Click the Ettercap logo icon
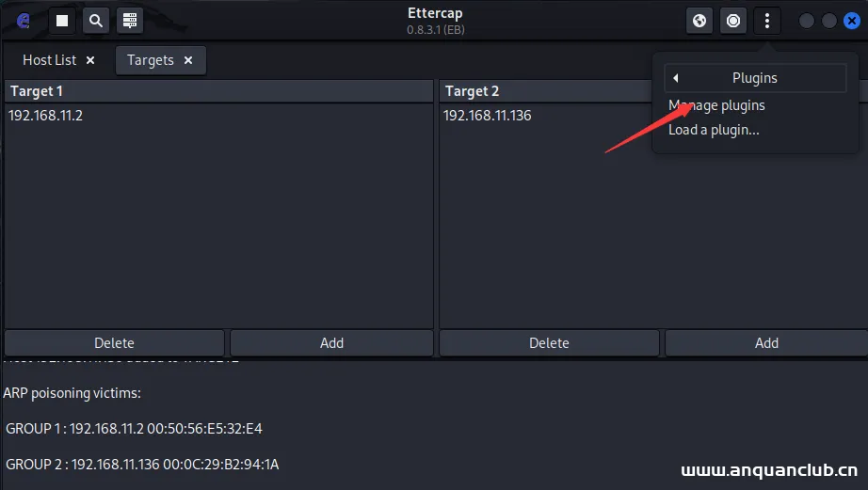Image resolution: width=868 pixels, height=490 pixels. tap(24, 21)
